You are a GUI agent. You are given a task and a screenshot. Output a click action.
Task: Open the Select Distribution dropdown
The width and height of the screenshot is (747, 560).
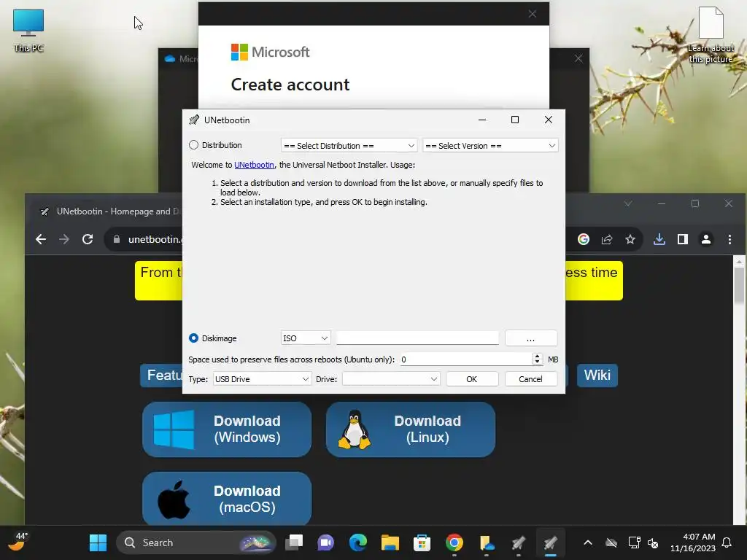(349, 146)
